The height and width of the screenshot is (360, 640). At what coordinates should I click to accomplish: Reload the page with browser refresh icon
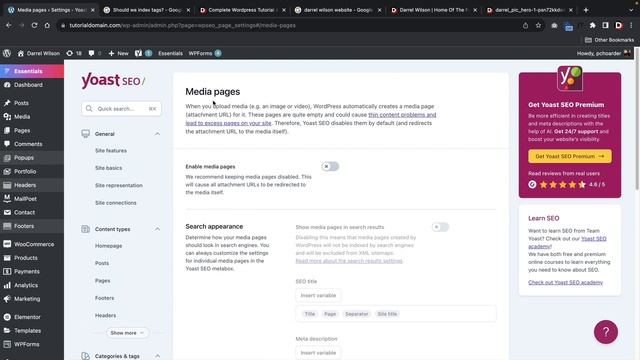pos(34,25)
